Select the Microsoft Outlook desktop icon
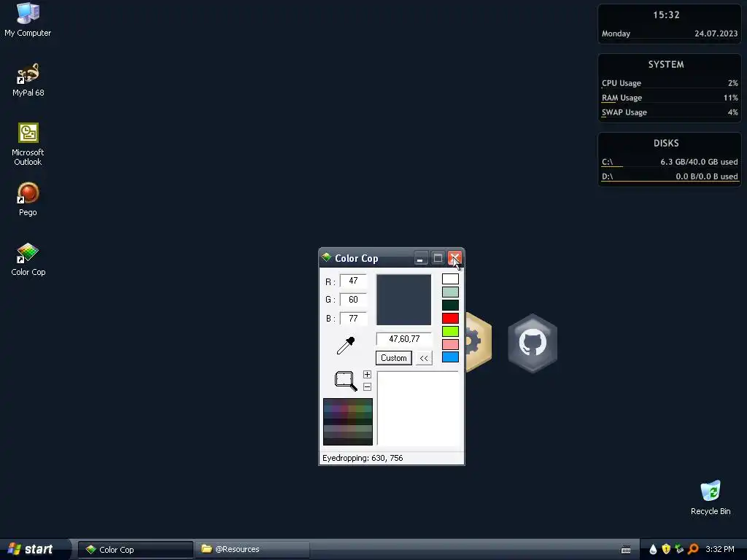747x560 pixels. [28, 144]
